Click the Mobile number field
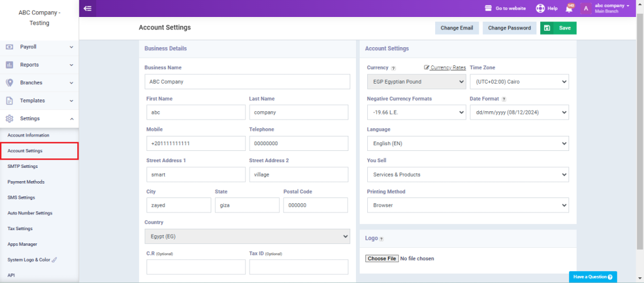 [196, 144]
